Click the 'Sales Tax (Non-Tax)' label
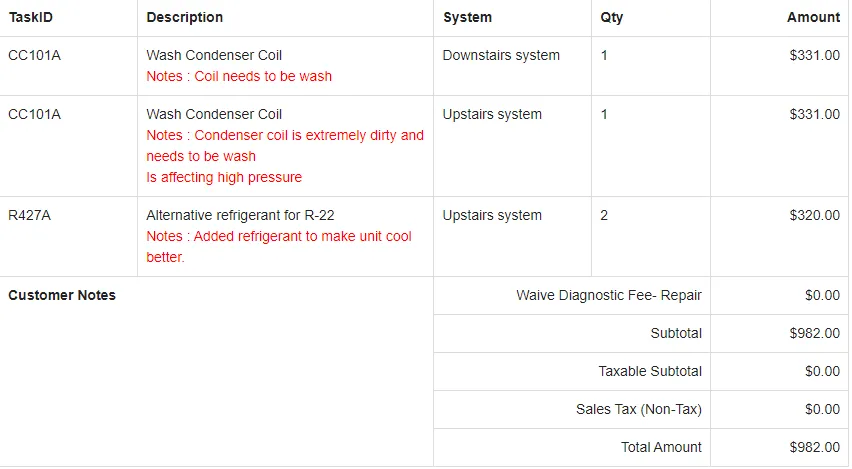The width and height of the screenshot is (852, 469). tap(638, 409)
